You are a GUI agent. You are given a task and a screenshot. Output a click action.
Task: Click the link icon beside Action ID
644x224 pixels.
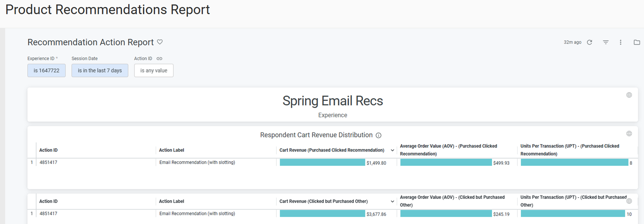click(x=159, y=58)
